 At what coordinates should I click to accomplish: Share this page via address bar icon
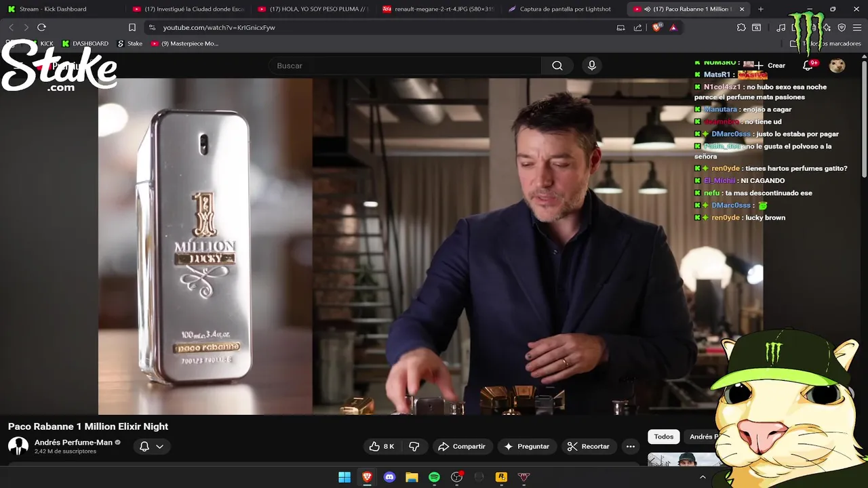click(637, 27)
